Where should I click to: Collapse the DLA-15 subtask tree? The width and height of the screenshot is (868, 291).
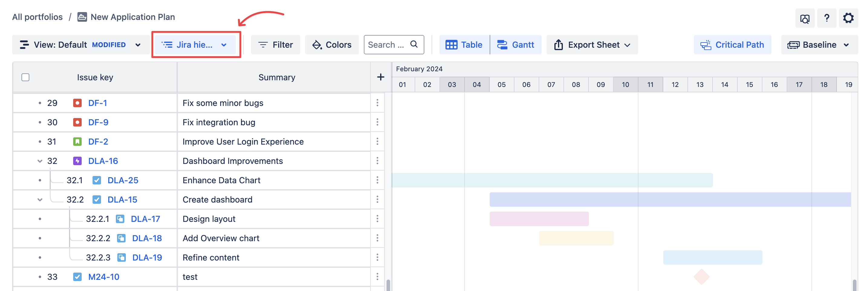(x=40, y=200)
